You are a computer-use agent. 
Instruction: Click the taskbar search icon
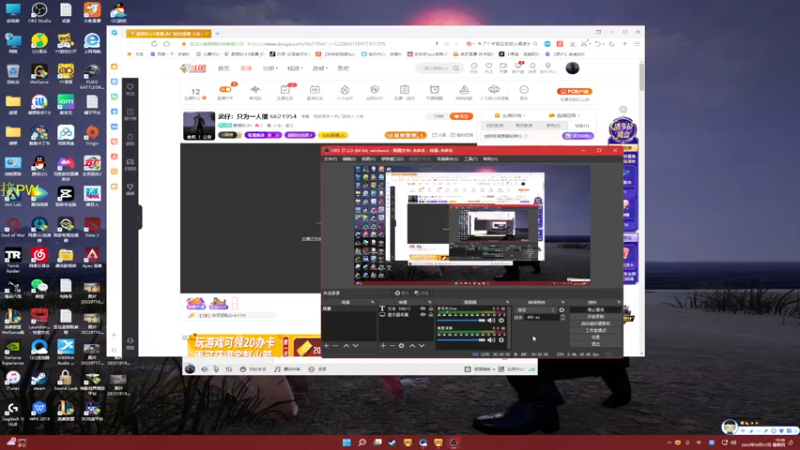[362, 442]
